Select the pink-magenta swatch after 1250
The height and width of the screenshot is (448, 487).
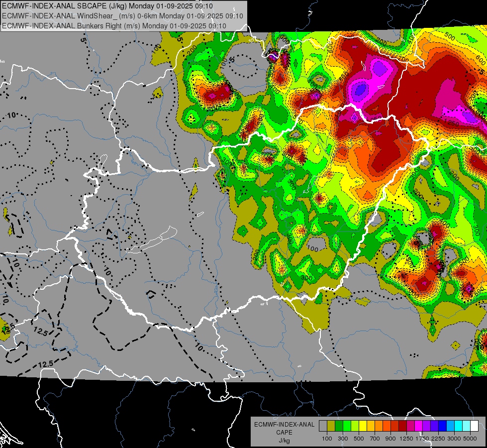point(410,426)
